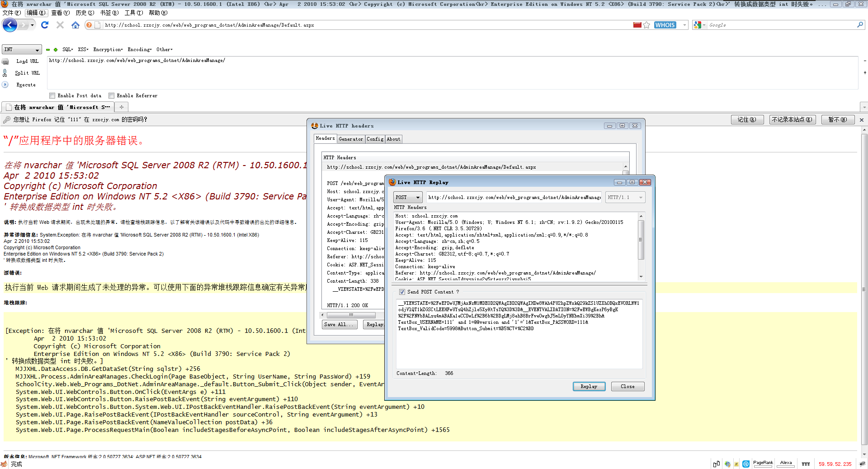Bookmark page with the star icon
The image size is (868, 469).
pos(646,25)
